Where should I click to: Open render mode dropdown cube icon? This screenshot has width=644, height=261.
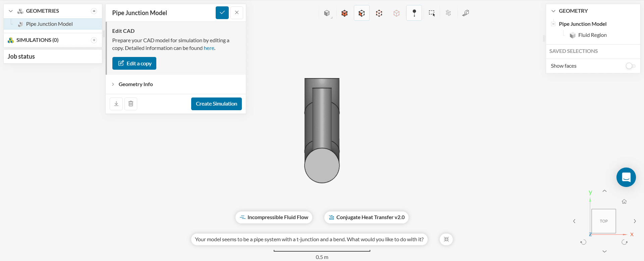327,13
